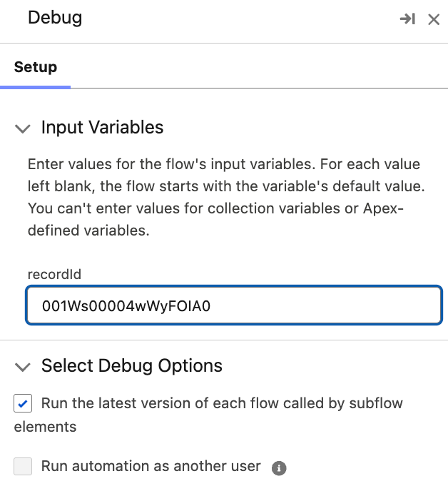Click the dock panel arrow icon

(x=407, y=19)
